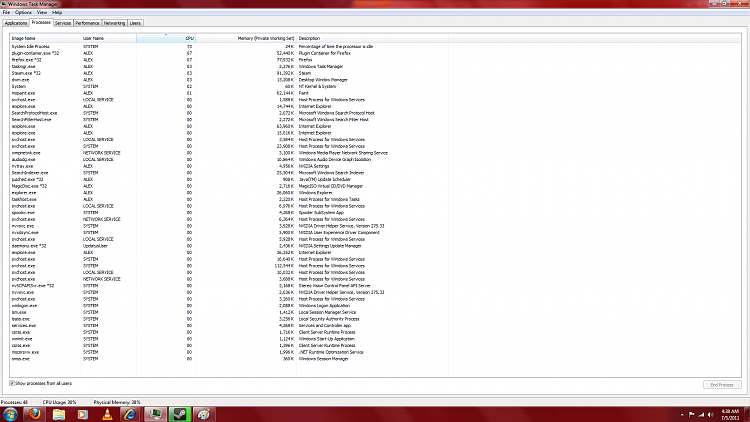Screen dimensions: 750x422
Task: Switch to the Performance tab
Action: click(x=87, y=23)
